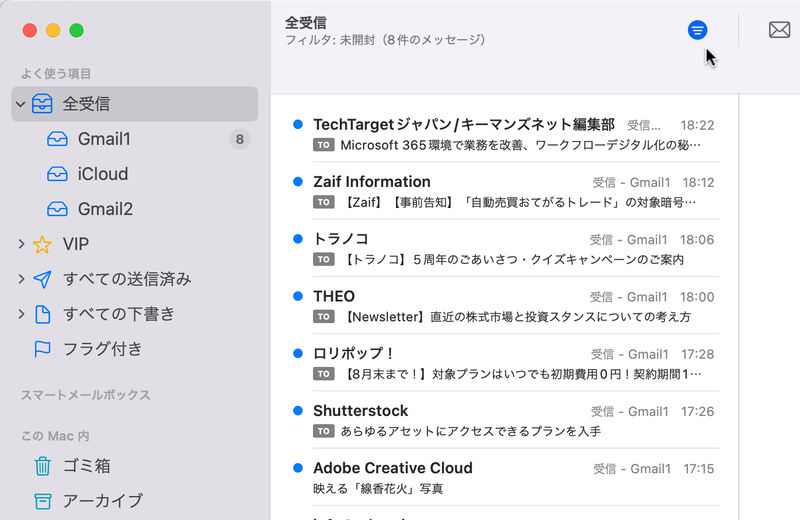This screenshot has height=520, width=800.
Task: Open the フラグ付き mailbox
Action: pos(135,349)
